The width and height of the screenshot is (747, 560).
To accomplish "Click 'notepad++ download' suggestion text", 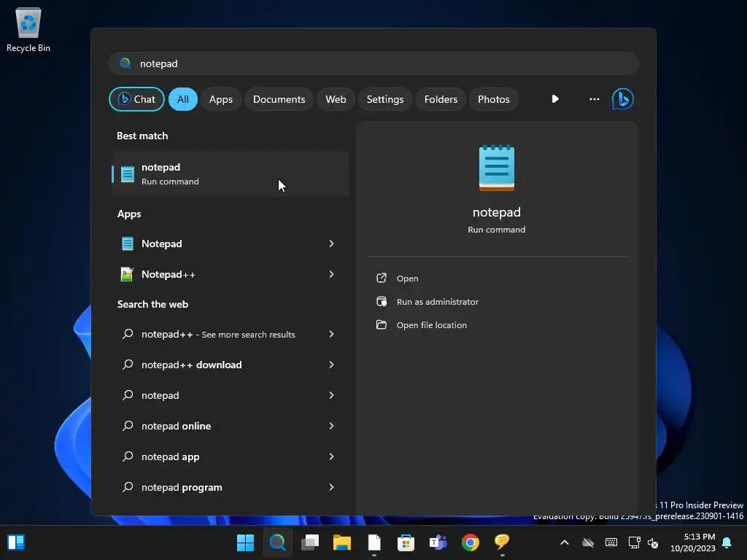I will coord(192,365).
